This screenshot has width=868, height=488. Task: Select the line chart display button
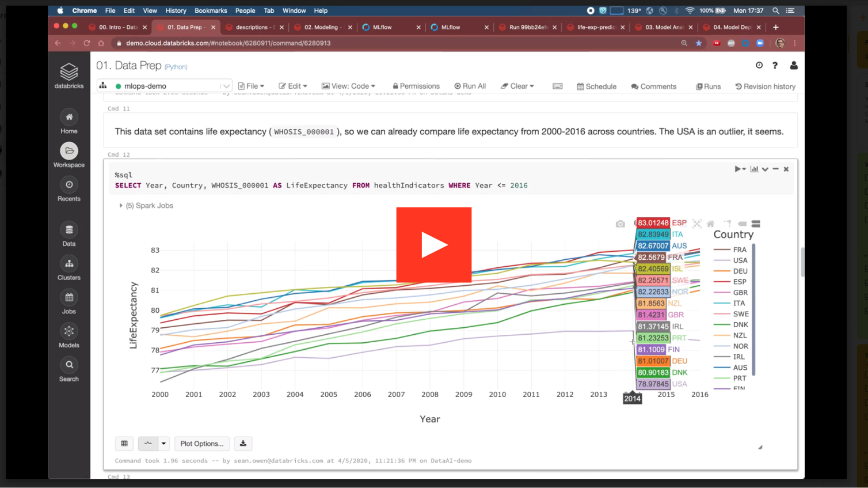[x=148, y=444]
